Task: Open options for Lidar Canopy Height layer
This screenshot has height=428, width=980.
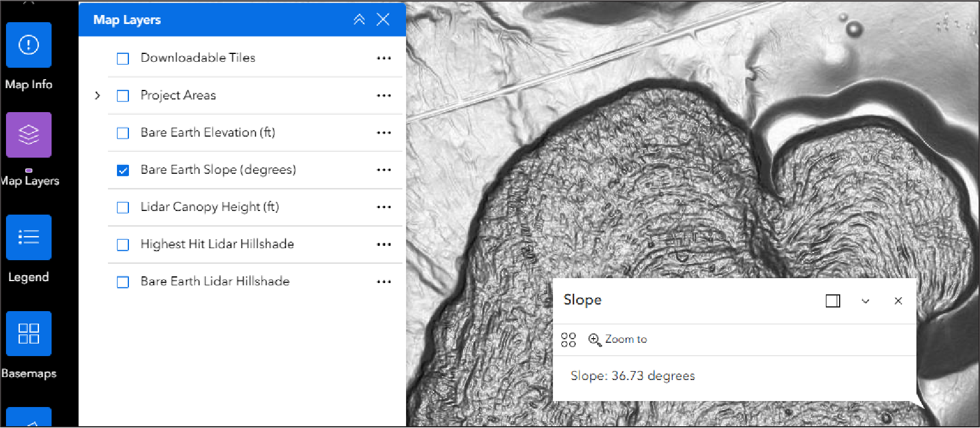Action: coord(384,207)
